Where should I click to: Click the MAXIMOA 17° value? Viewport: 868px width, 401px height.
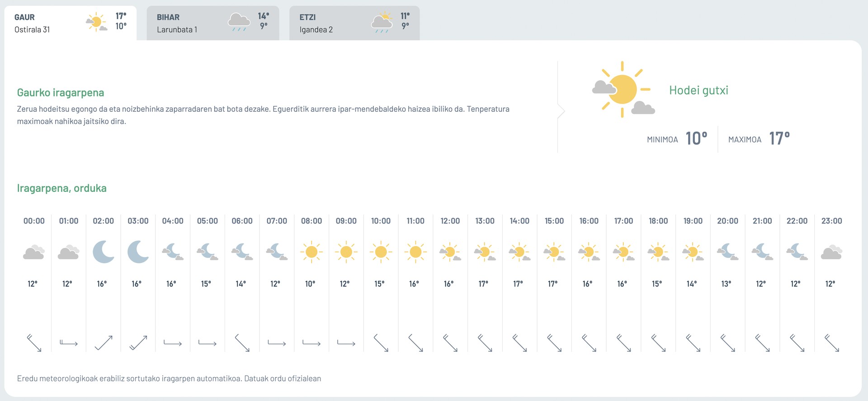click(779, 138)
